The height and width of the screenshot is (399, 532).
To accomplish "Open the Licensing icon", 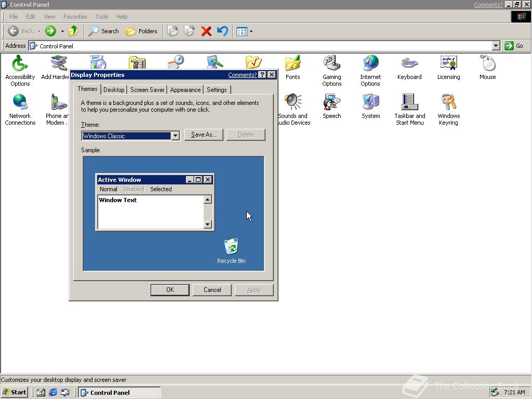I will pyautogui.click(x=448, y=68).
